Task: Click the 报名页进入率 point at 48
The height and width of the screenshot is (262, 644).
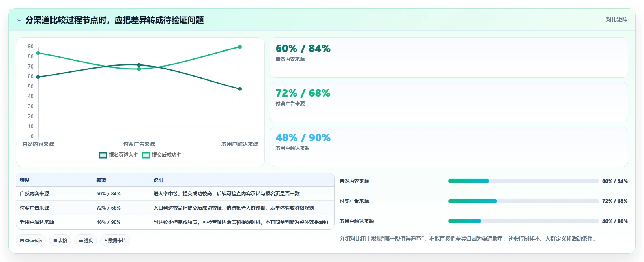Action: pyautogui.click(x=240, y=89)
